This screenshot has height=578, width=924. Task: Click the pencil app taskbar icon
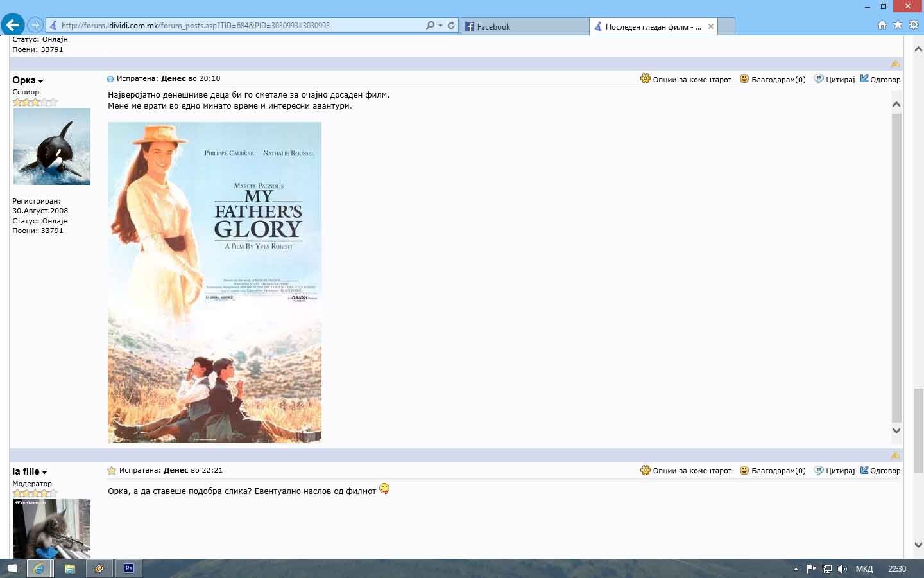click(x=99, y=568)
